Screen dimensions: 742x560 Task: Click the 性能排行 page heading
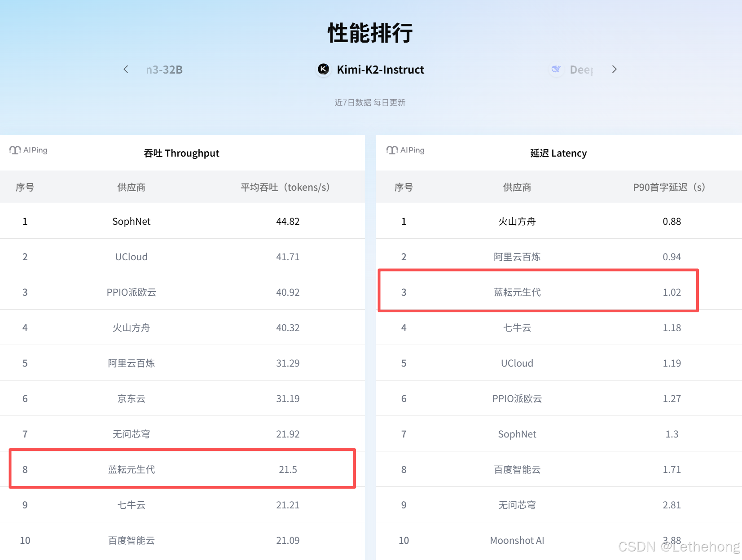[370, 33]
